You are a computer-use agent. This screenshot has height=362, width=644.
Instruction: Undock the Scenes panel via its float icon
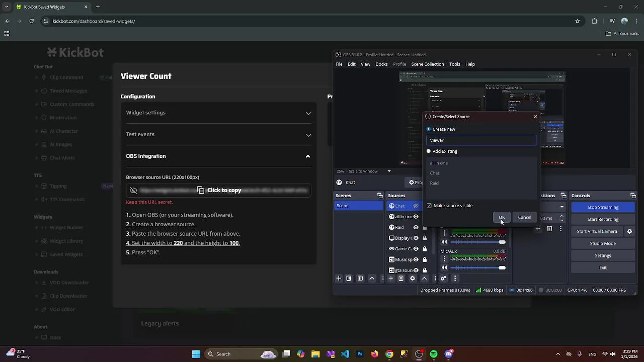pos(380,196)
